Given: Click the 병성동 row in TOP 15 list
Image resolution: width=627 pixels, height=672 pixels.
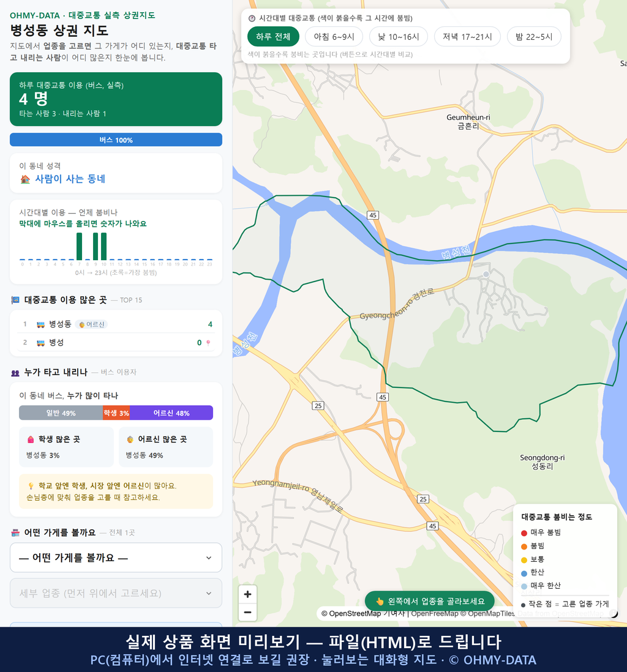Looking at the screenshot, I should 116,324.
